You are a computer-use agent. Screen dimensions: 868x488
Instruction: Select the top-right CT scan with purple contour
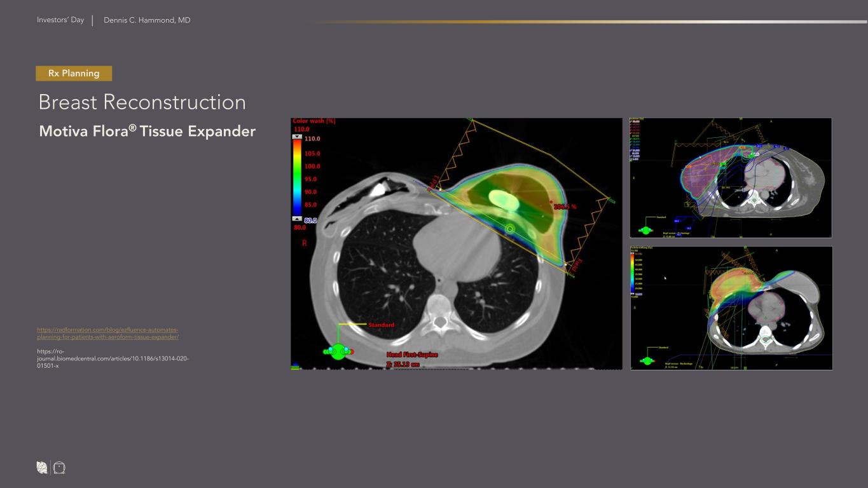tap(731, 177)
